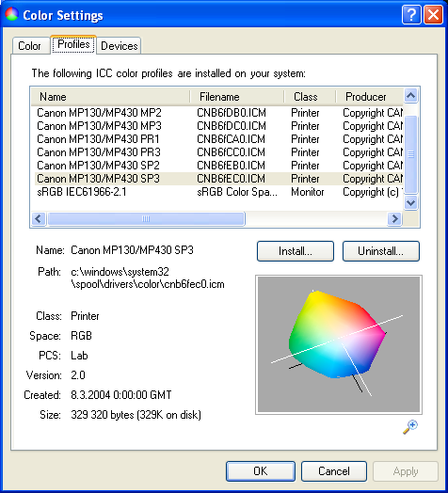448x493 pixels.
Task: Click the Size 329 320 bytes value
Action: [x=136, y=415]
